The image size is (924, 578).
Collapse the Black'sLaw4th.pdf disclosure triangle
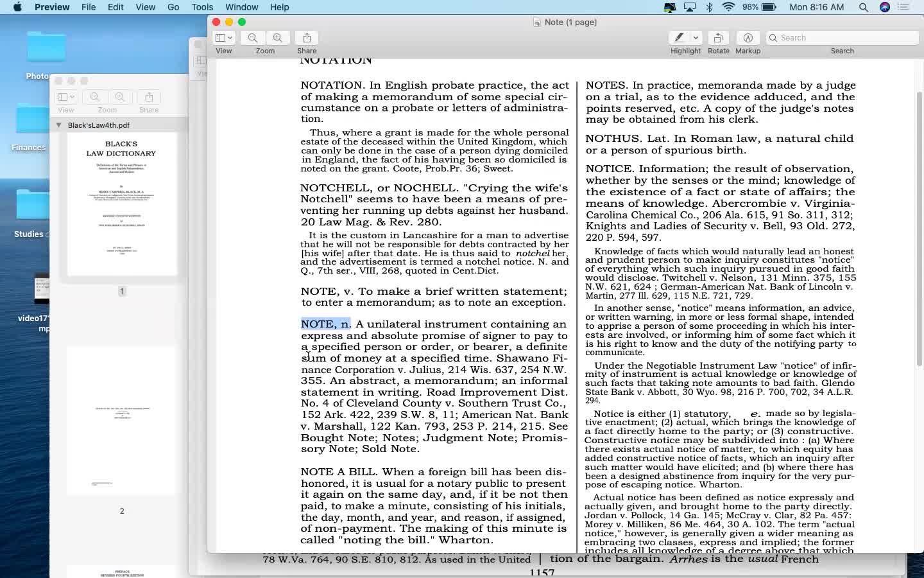point(59,125)
